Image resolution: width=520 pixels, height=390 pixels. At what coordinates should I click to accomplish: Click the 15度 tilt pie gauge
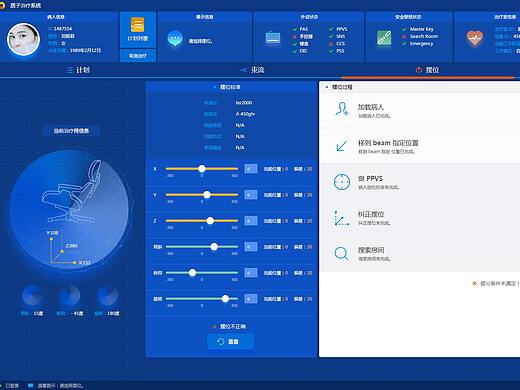pyautogui.click(x=32, y=295)
